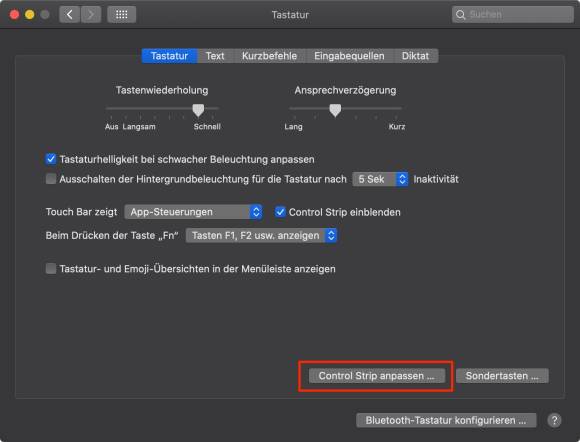Screen dimensions: 580x442
Task: Click Control Strip anpassen button
Action: tap(377, 376)
